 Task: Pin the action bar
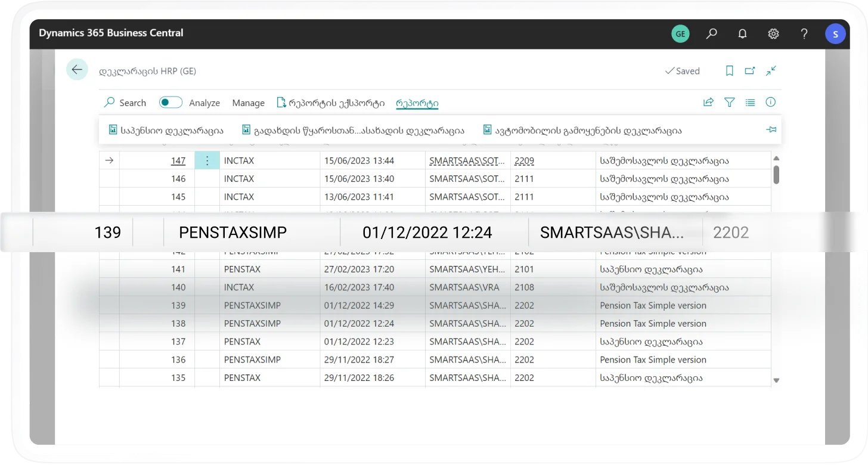(771, 130)
